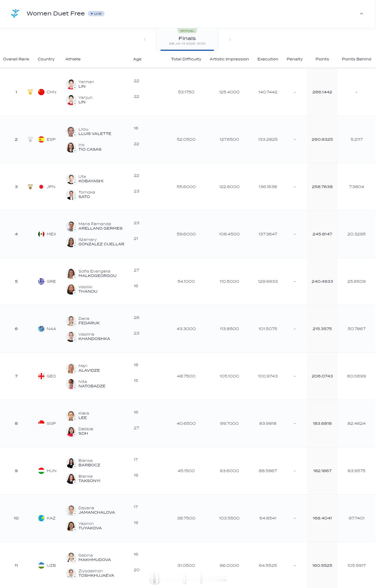Sort by the Points column header
This screenshot has height=588, width=376.
[322, 59]
